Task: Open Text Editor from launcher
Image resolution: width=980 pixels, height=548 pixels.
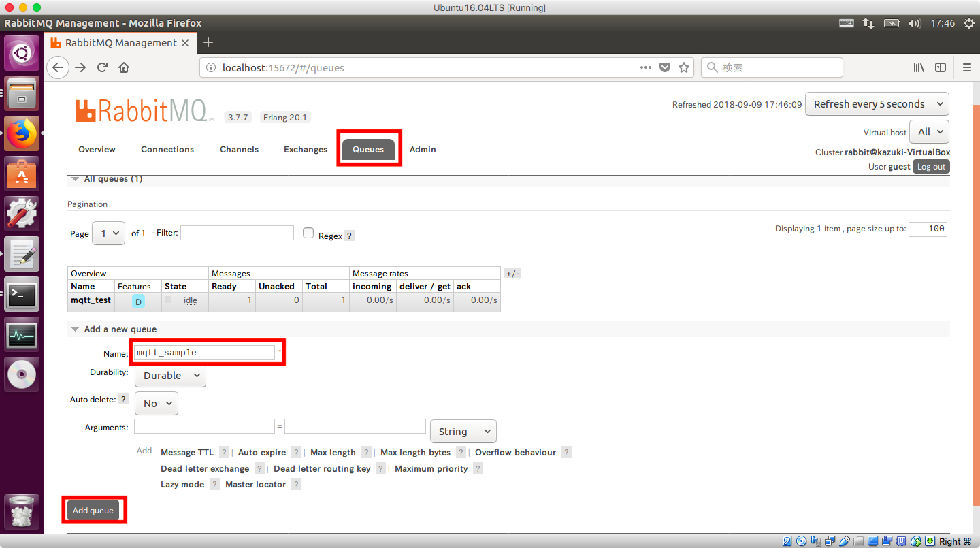Action: click(x=22, y=254)
